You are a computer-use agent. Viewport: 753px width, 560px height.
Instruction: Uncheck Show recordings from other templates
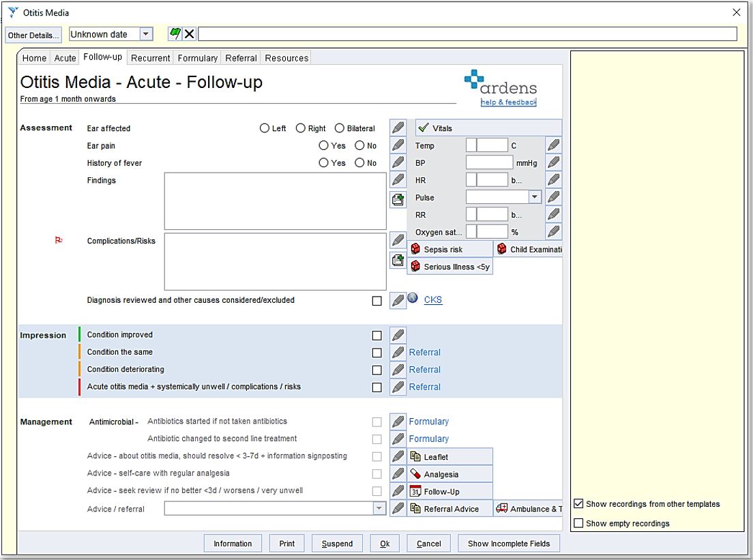pos(578,504)
